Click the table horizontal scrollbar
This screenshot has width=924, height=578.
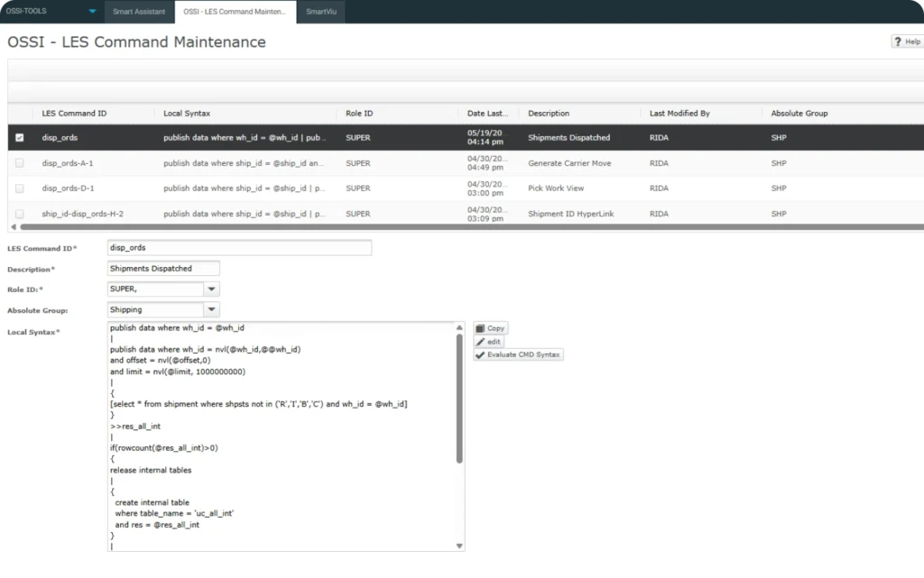pos(471,226)
